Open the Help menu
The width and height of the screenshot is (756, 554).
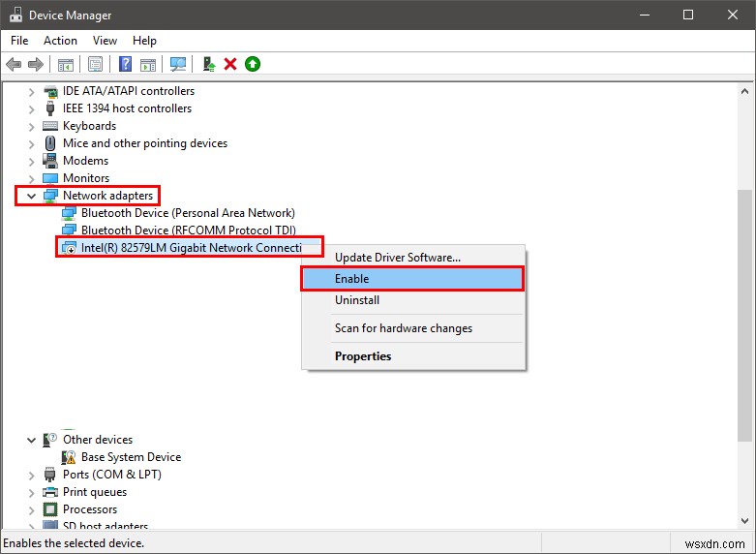pyautogui.click(x=144, y=41)
